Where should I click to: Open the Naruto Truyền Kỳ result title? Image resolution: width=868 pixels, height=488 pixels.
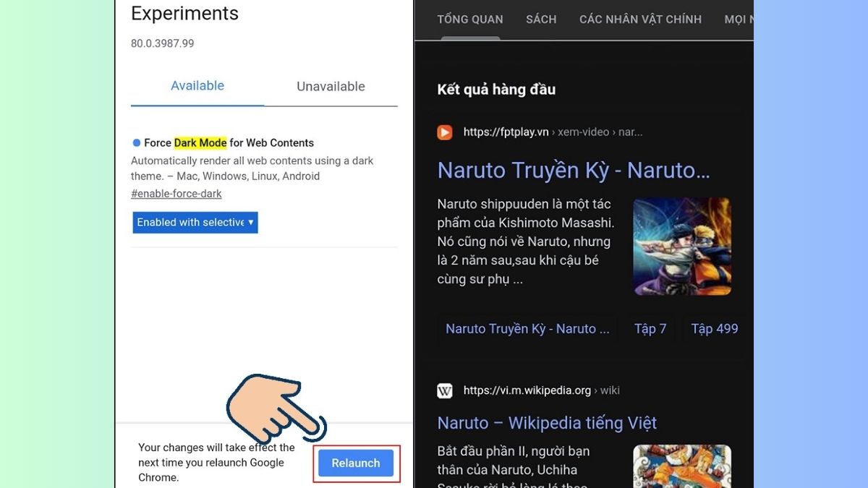tap(574, 171)
